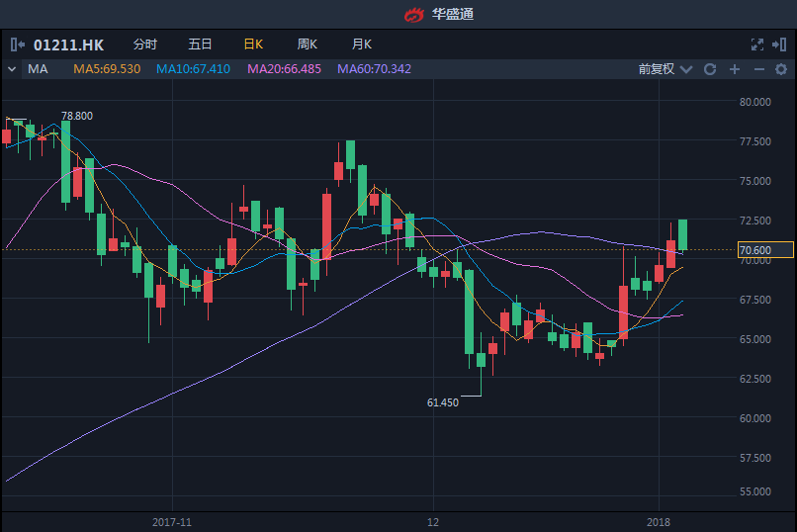Click the 01211.HK stock symbol
The width and height of the screenshot is (797, 532).
pos(69,44)
